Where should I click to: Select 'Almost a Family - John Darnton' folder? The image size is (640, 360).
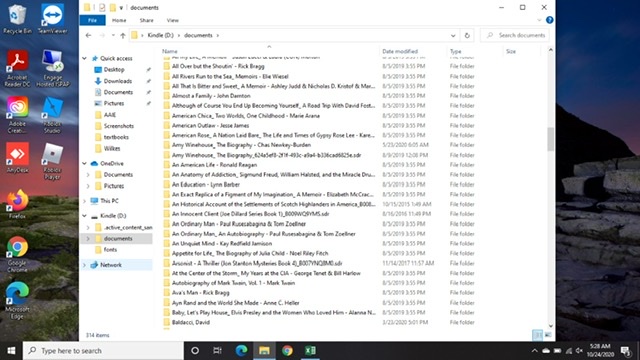pyautogui.click(x=211, y=96)
